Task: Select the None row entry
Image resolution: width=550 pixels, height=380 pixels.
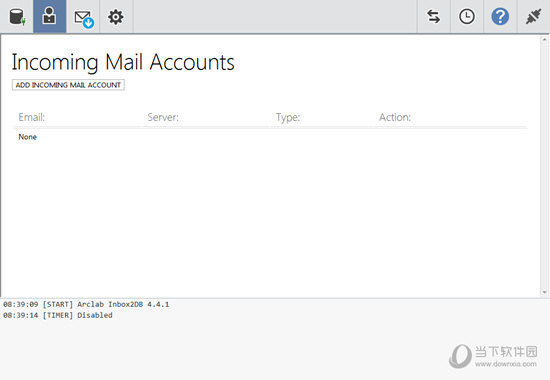Action: 27,137
